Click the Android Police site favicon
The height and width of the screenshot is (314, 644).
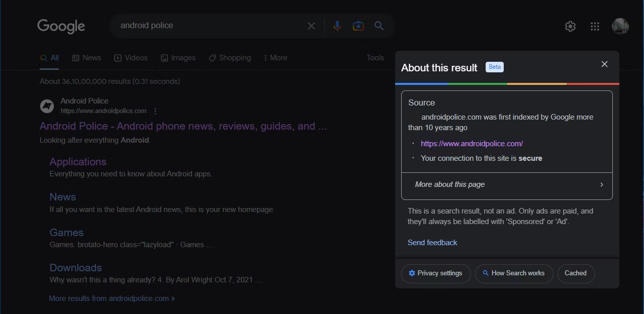[47, 106]
